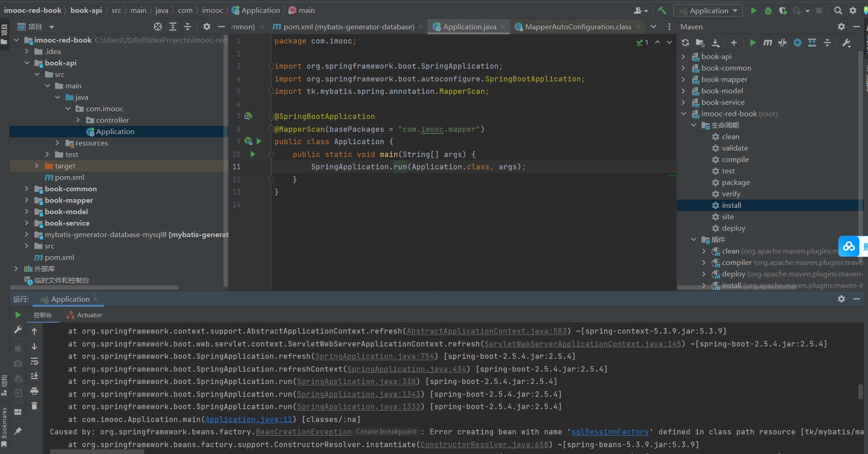The image size is (868, 454).
Task: Collapse the book-api module in project tree
Action: coord(27,63)
